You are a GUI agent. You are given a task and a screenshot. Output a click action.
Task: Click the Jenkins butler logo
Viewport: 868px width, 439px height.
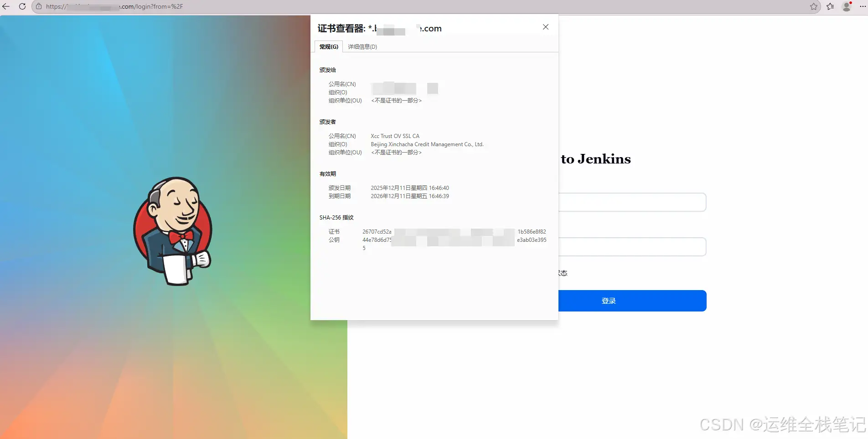[173, 231]
